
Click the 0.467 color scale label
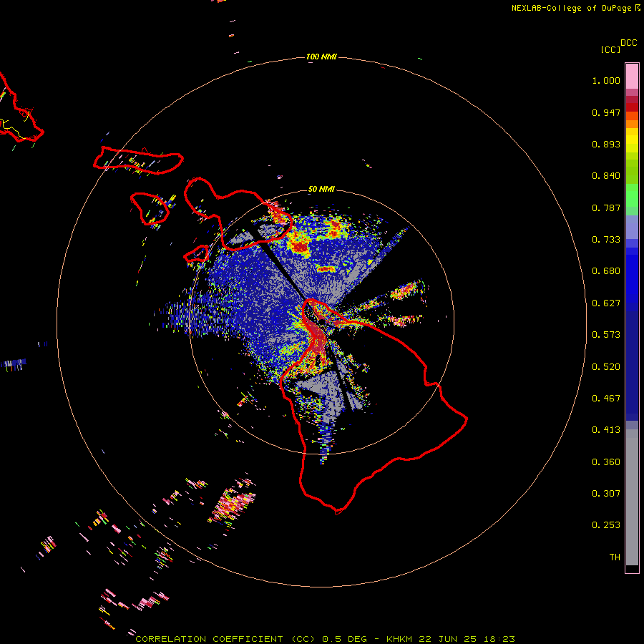pyautogui.click(x=606, y=399)
